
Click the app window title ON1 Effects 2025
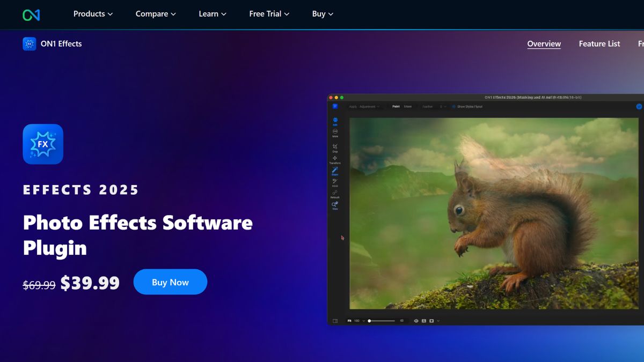click(533, 98)
